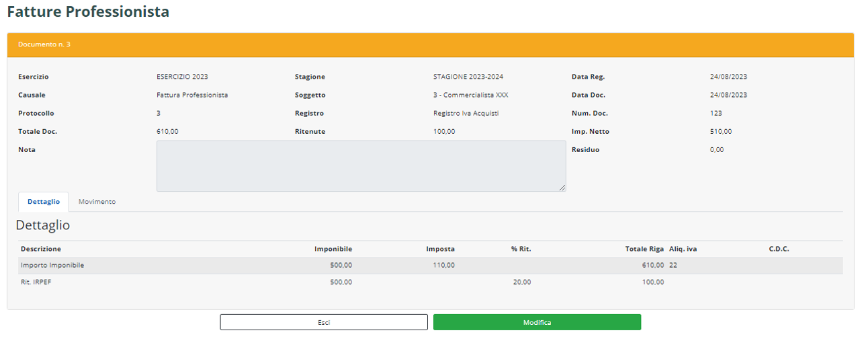The image size is (868, 343).
Task: Click inside the Nota text area
Action: (361, 166)
